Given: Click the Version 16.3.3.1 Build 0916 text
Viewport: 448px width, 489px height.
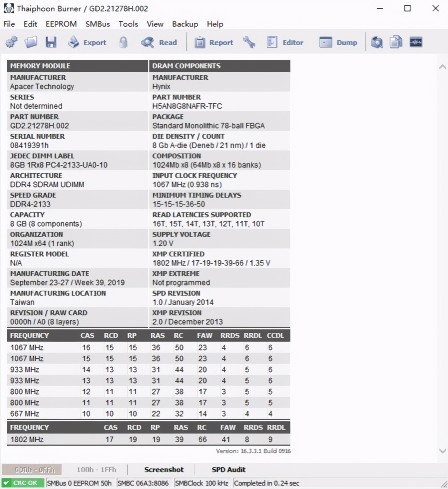Looking at the screenshot, I should pyautogui.click(x=253, y=451).
